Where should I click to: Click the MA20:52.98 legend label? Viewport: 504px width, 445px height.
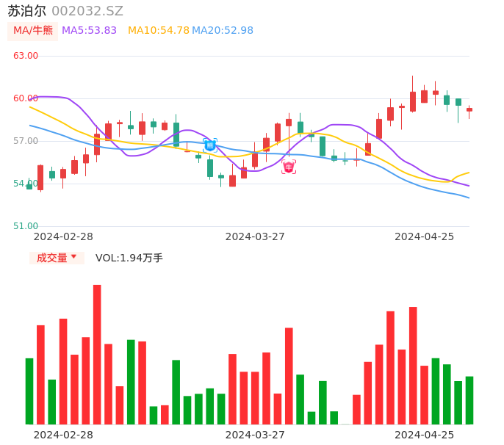pyautogui.click(x=222, y=31)
